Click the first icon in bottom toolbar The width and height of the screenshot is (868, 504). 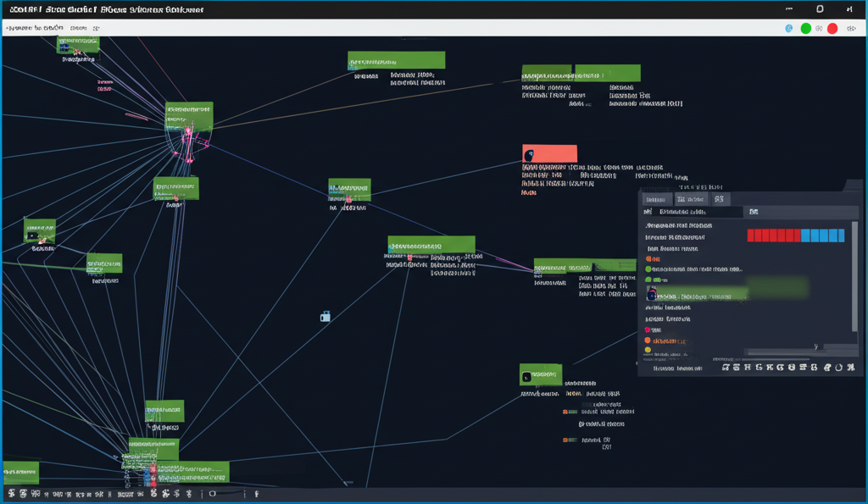(x=11, y=493)
